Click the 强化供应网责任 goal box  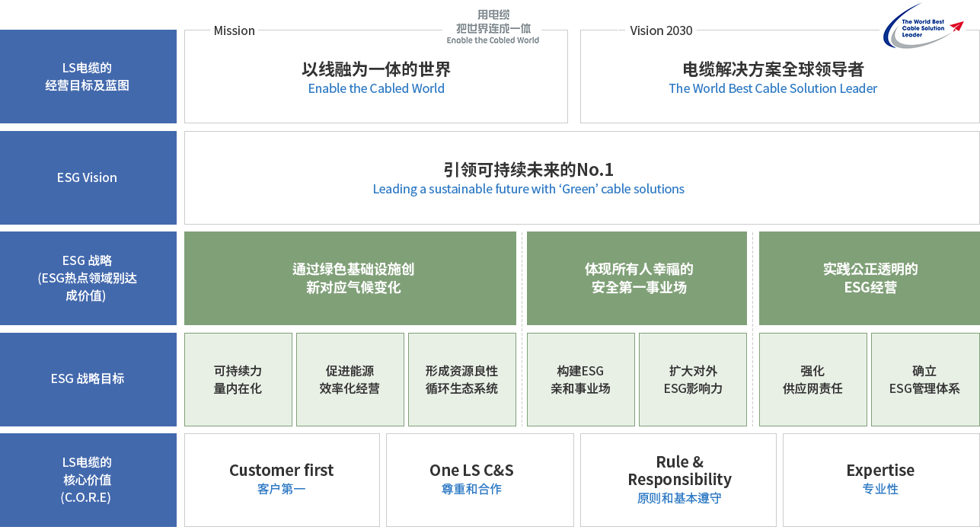click(x=812, y=379)
